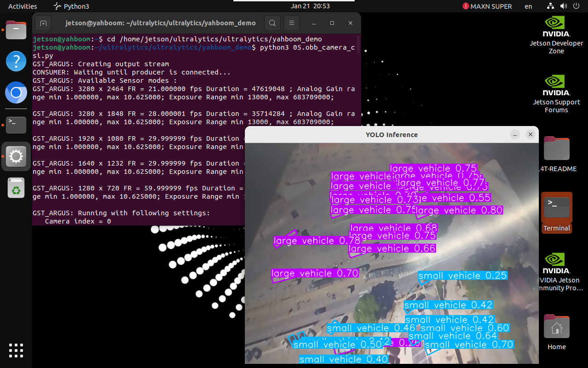The image size is (588, 368).
Task: Click Activities in the top bar
Action: point(23,6)
